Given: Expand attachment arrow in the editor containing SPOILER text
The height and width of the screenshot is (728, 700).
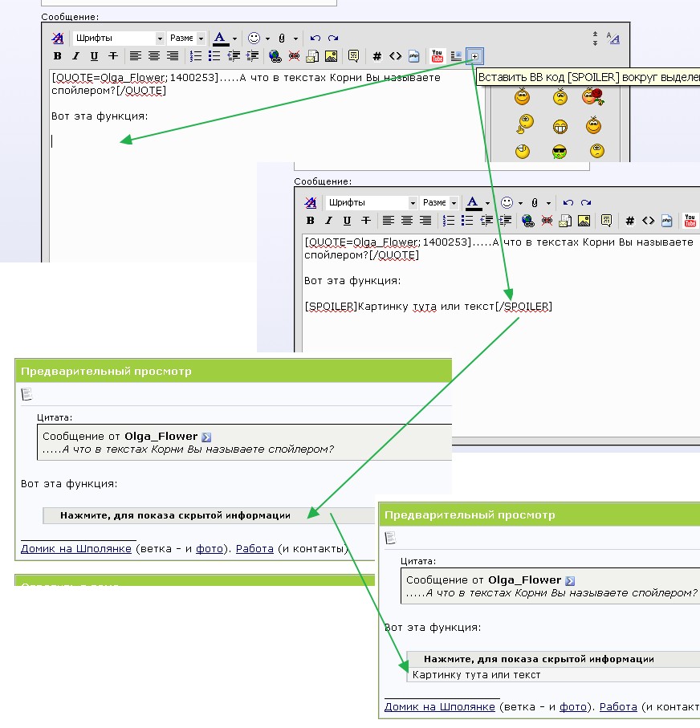Looking at the screenshot, I should click(548, 203).
